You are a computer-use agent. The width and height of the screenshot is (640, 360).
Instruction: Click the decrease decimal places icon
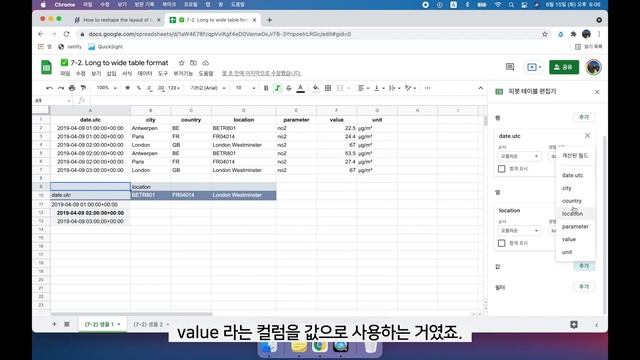coord(149,88)
